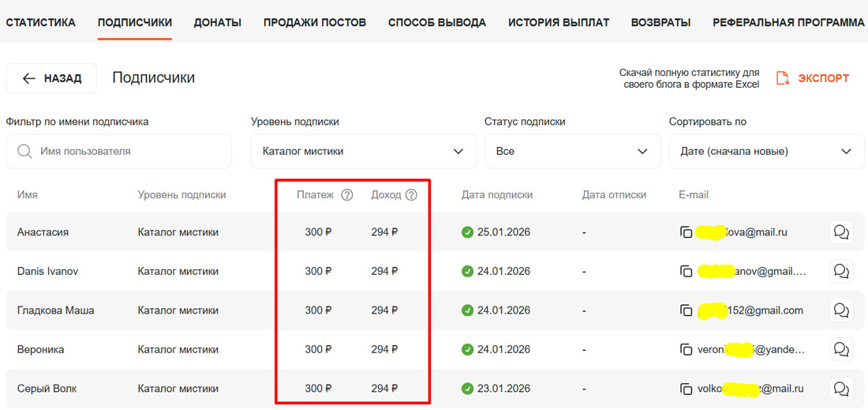
Task: Copy Danis Ivanov's email address
Action: [686, 271]
